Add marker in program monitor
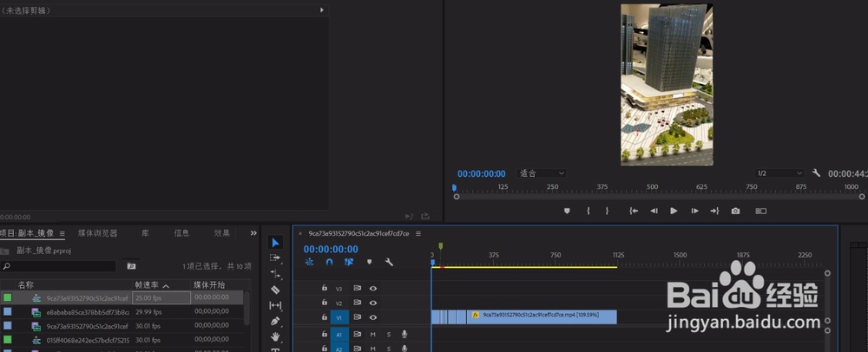This screenshot has height=352, width=868. 567,211
